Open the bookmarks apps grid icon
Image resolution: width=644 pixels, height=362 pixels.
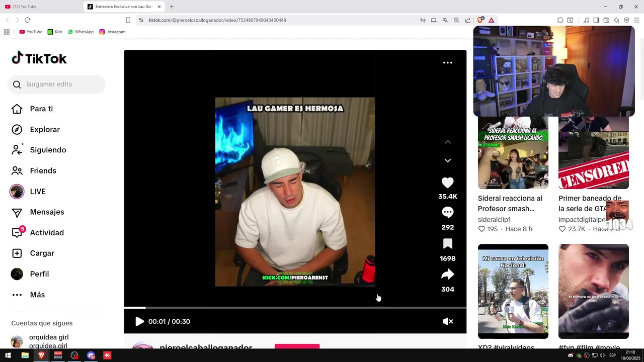(x=7, y=32)
